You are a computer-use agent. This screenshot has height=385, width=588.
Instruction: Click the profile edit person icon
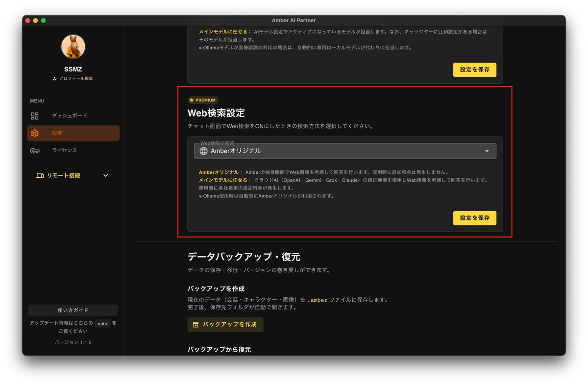55,78
